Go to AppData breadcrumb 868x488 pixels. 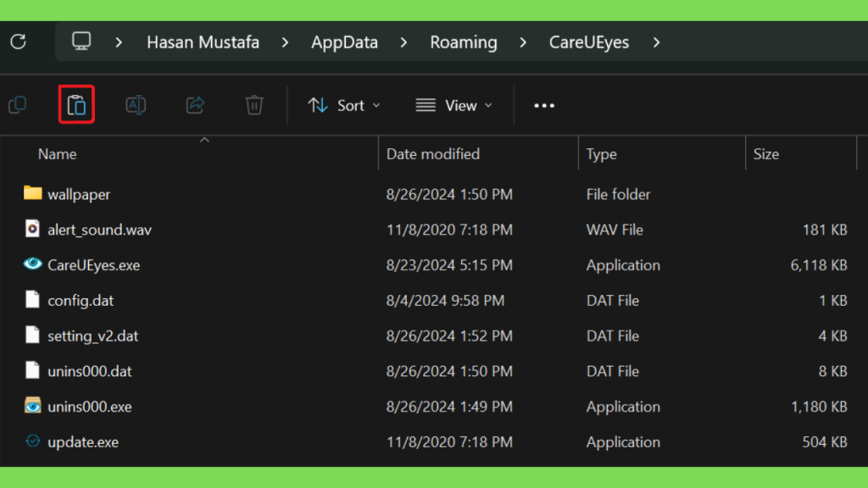click(344, 42)
